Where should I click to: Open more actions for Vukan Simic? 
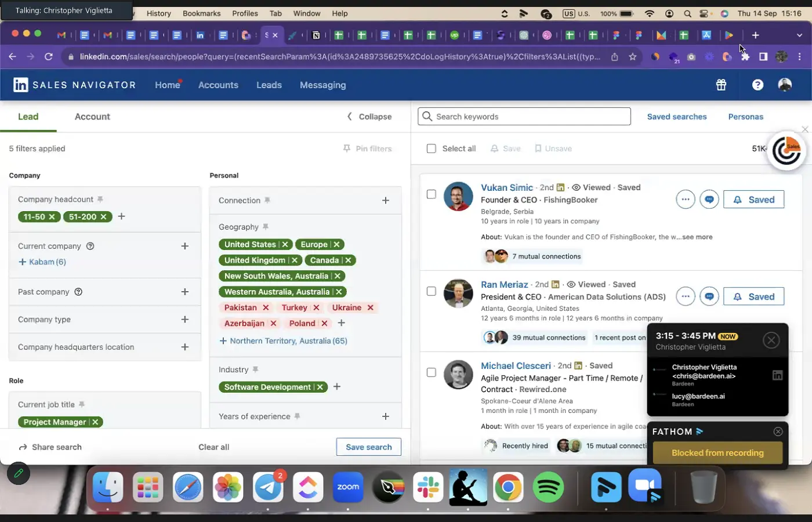click(685, 200)
